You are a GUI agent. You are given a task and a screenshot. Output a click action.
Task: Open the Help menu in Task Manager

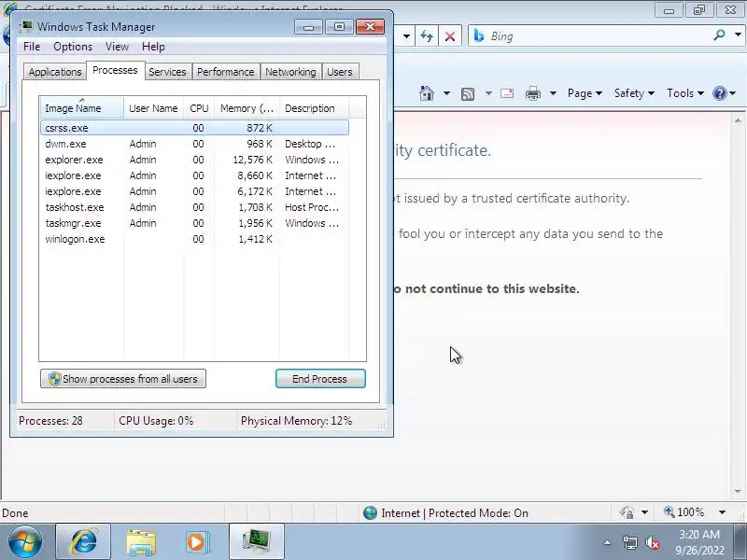(x=153, y=47)
